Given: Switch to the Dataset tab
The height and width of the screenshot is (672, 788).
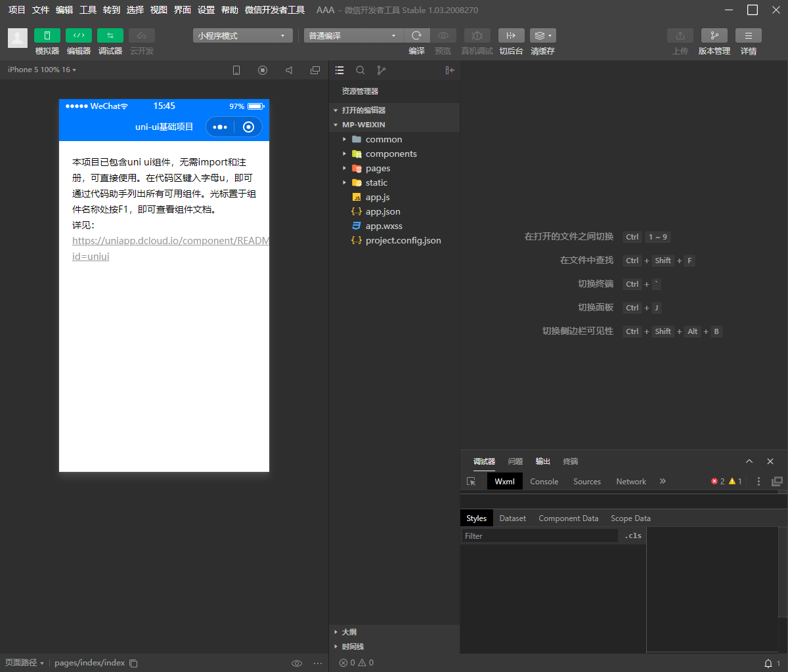Looking at the screenshot, I should pos(513,518).
